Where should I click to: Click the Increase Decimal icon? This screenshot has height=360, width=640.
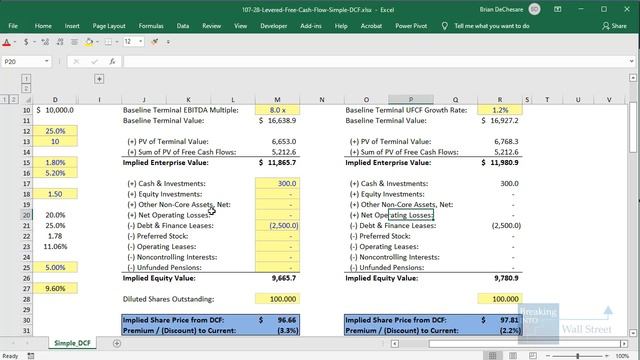pyautogui.click(x=45, y=42)
